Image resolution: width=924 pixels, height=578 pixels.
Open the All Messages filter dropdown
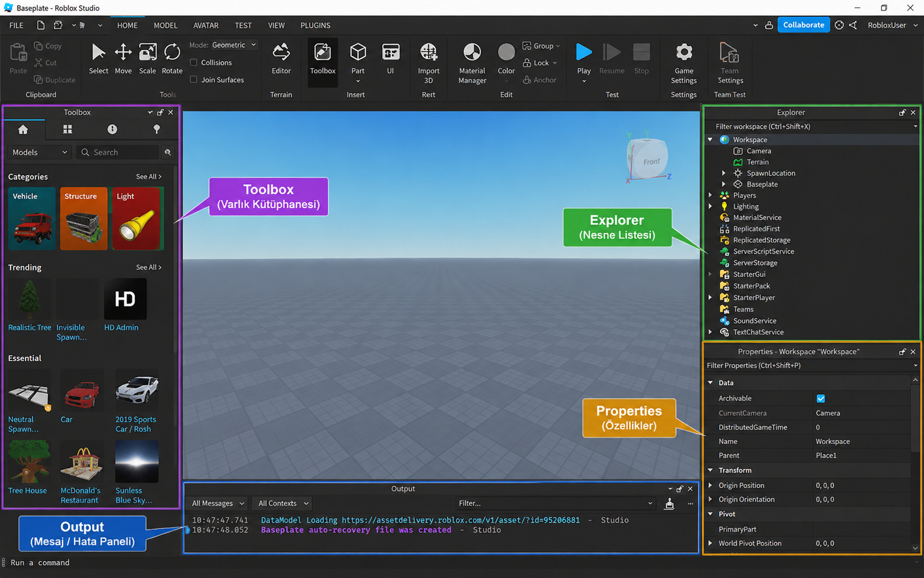tap(218, 503)
